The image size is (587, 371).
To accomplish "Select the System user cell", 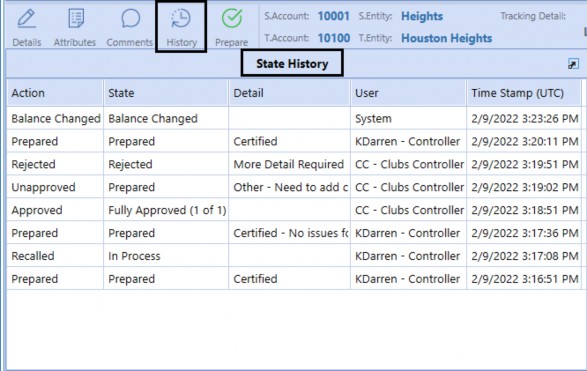I will point(408,118).
